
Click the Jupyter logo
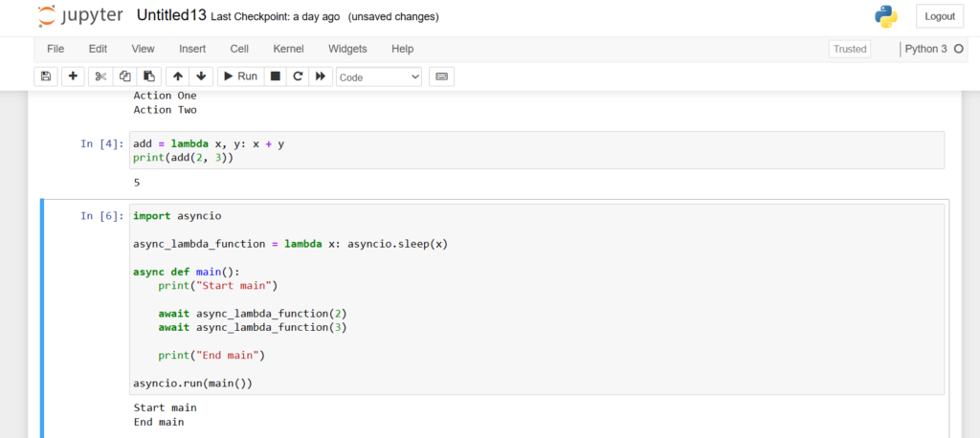[x=80, y=16]
